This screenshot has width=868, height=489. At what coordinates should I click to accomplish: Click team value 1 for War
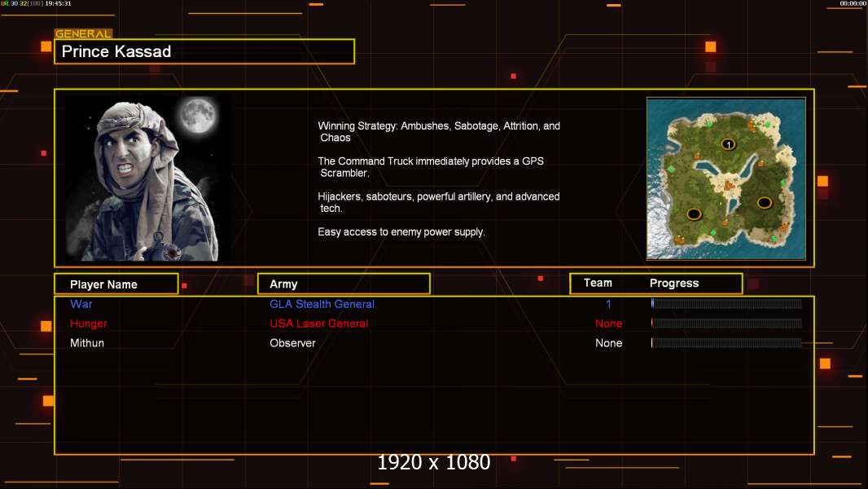tap(608, 304)
